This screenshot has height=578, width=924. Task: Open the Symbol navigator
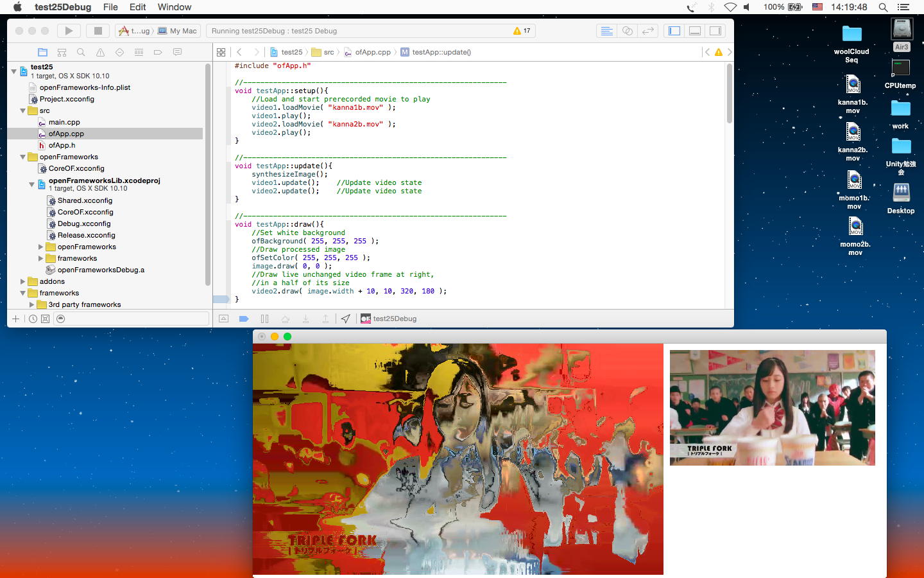[x=62, y=52]
